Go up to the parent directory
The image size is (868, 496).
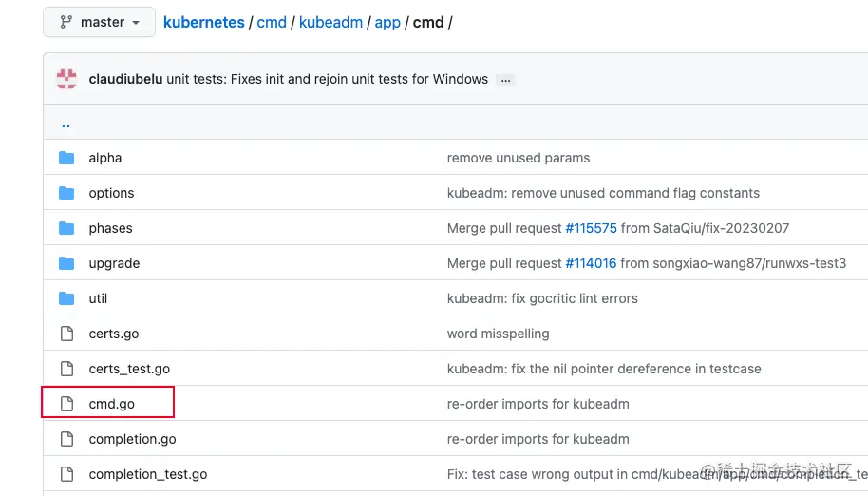(66, 124)
